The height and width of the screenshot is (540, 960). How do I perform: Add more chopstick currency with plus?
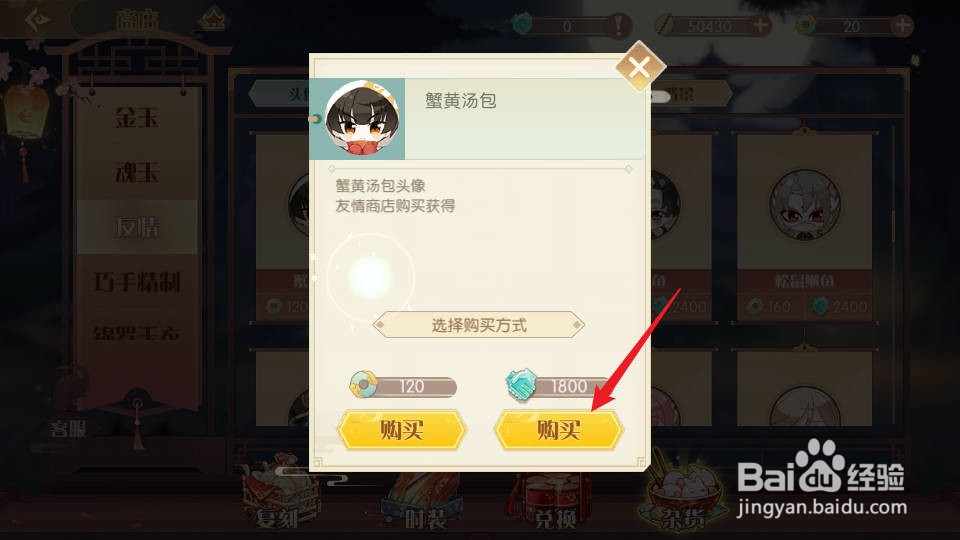coord(760,26)
